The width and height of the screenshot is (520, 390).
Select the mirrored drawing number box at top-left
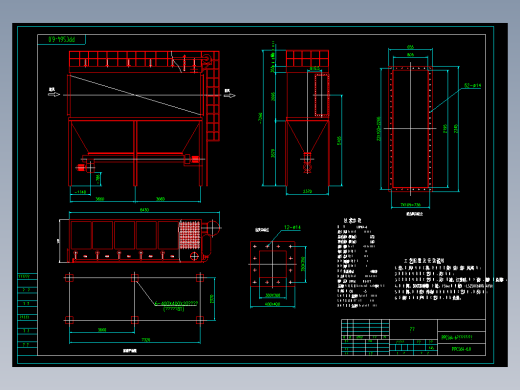[x=61, y=39]
